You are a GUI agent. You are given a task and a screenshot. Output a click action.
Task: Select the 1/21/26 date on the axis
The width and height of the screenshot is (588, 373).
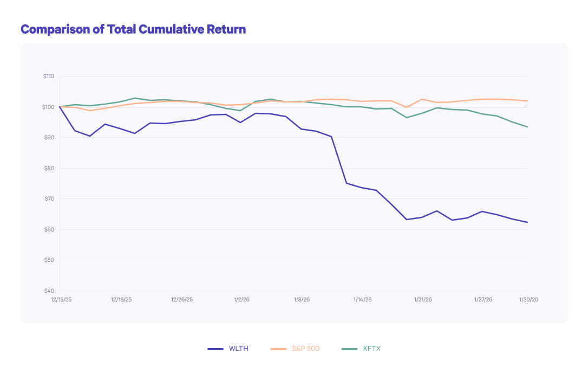click(423, 299)
